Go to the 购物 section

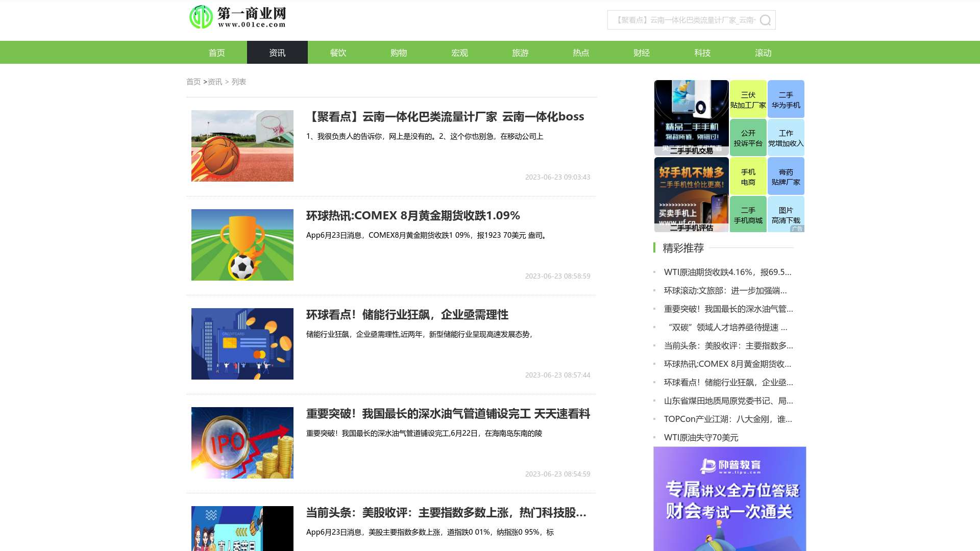(x=399, y=53)
